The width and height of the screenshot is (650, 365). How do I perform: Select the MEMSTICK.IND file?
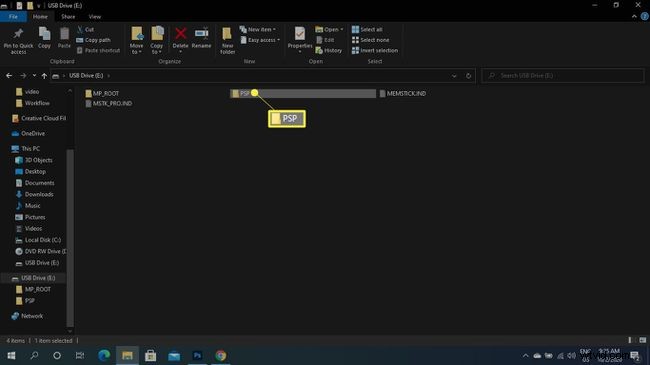pyautogui.click(x=403, y=93)
